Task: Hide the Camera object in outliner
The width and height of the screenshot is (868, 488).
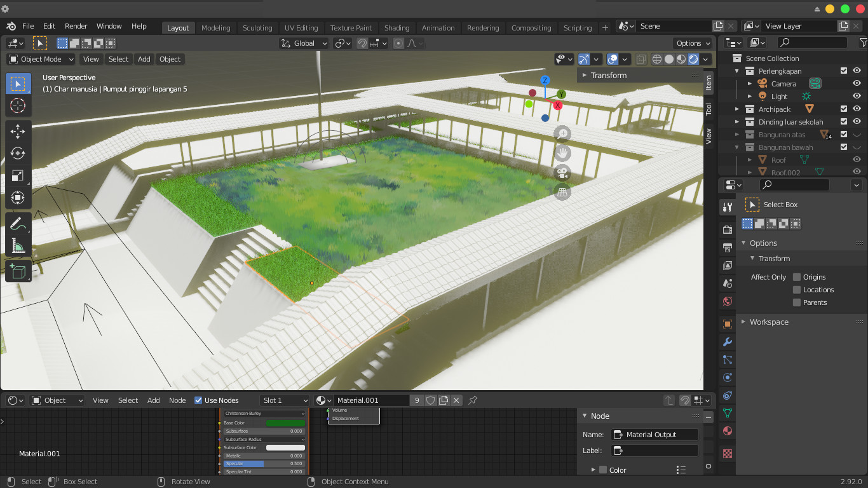Action: [857, 84]
